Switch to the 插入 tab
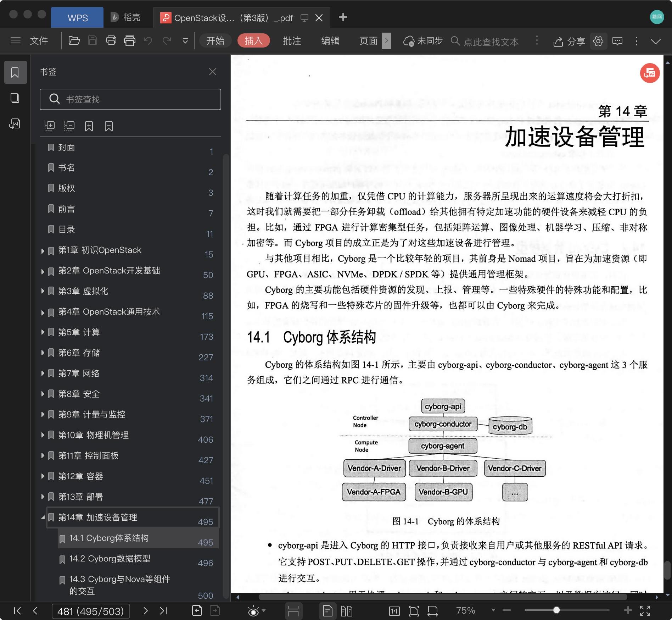This screenshot has height=620, width=672. [254, 41]
